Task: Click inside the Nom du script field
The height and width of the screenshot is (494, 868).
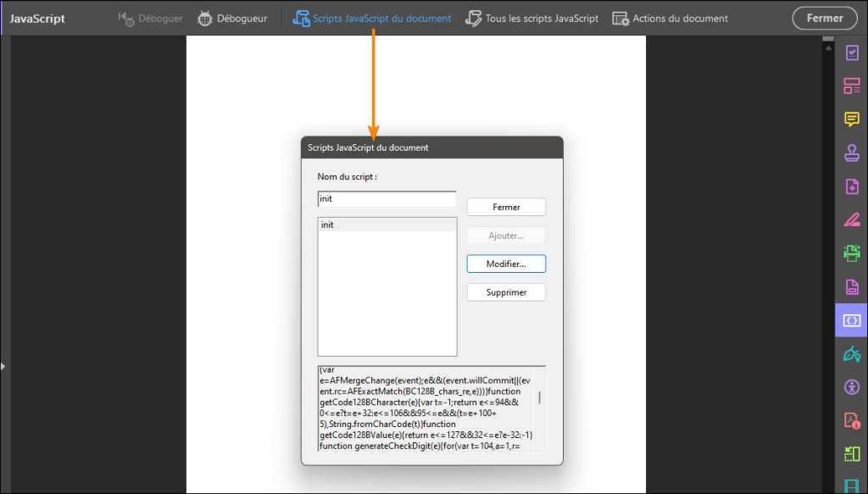Action: pos(386,198)
